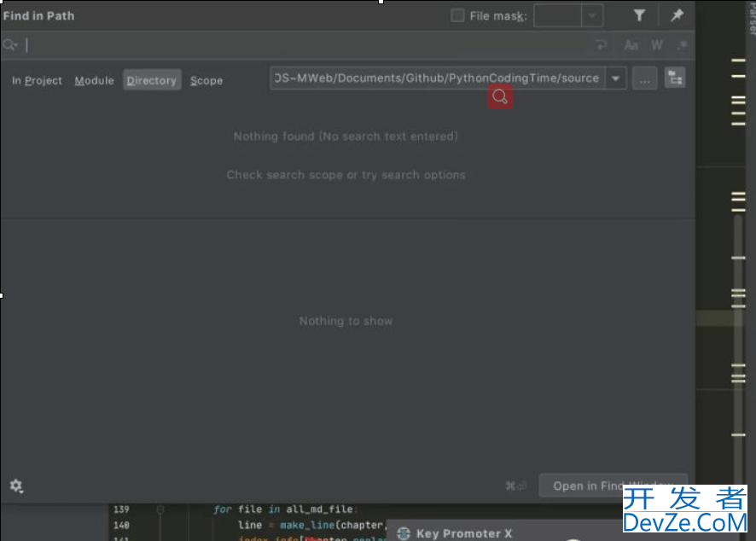The width and height of the screenshot is (756, 541).
Task: Open the settings gear menu
Action: [16, 486]
